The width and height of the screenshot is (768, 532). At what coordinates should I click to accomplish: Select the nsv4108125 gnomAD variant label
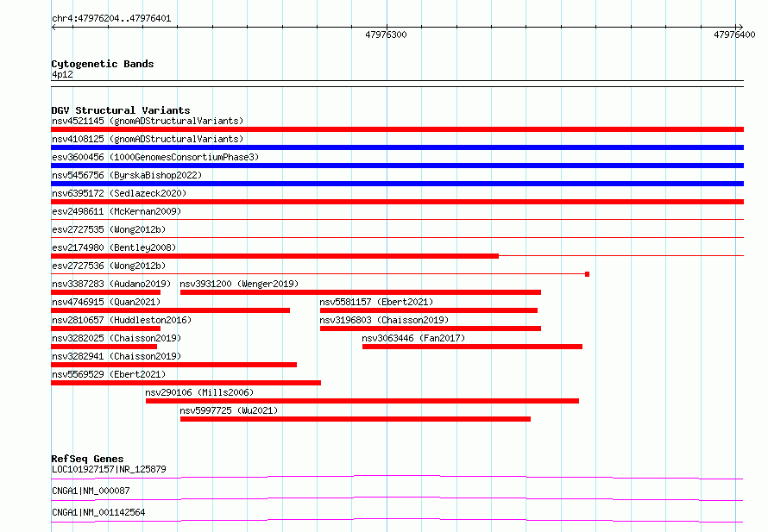(148, 139)
